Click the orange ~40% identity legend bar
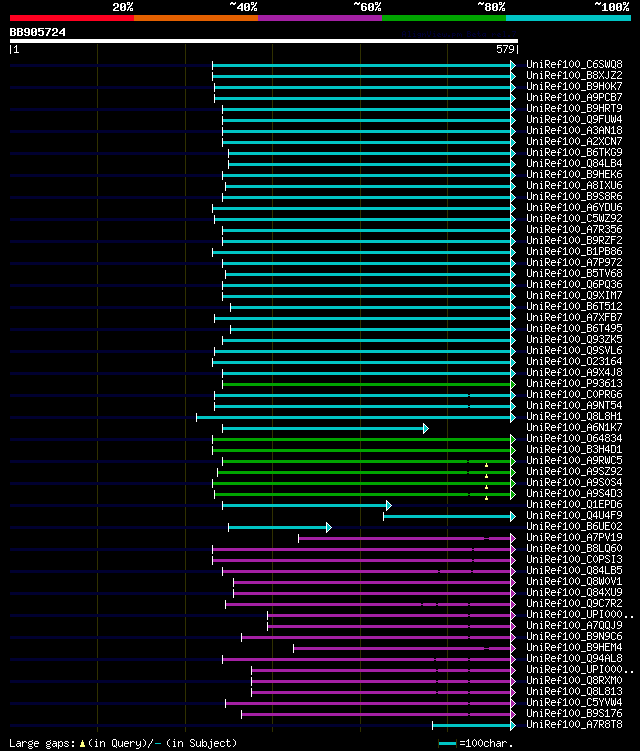 (x=196, y=18)
